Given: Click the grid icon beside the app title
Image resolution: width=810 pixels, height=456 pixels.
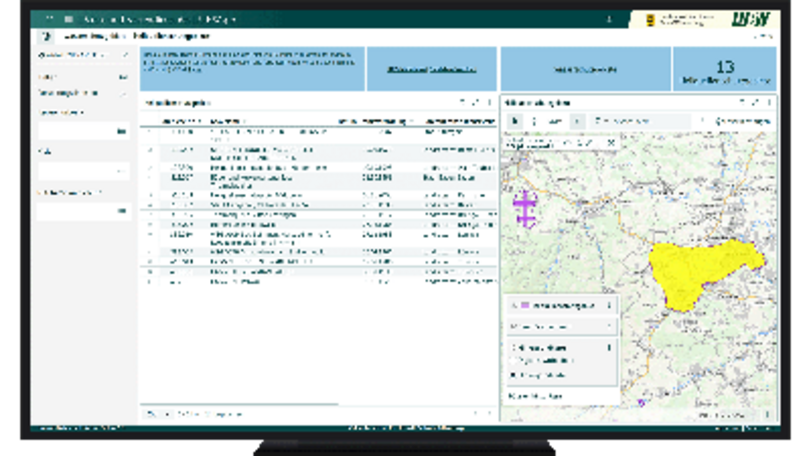Looking at the screenshot, I should coord(68,19).
